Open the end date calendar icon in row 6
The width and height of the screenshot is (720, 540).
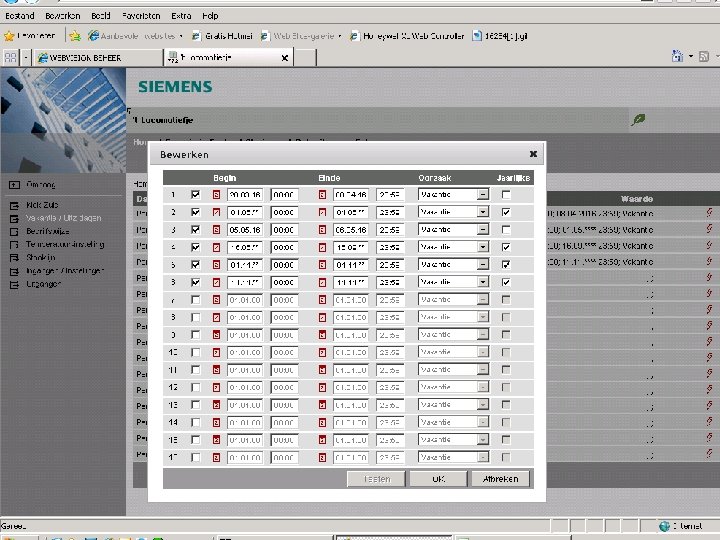click(322, 282)
